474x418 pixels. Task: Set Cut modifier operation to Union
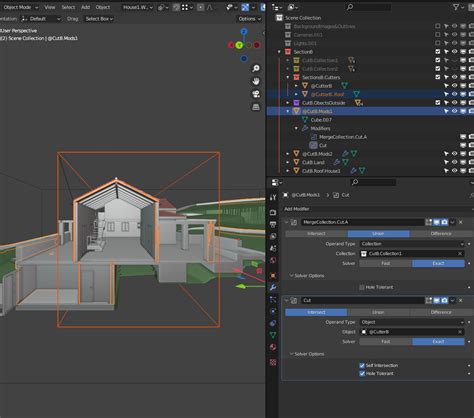(378, 312)
